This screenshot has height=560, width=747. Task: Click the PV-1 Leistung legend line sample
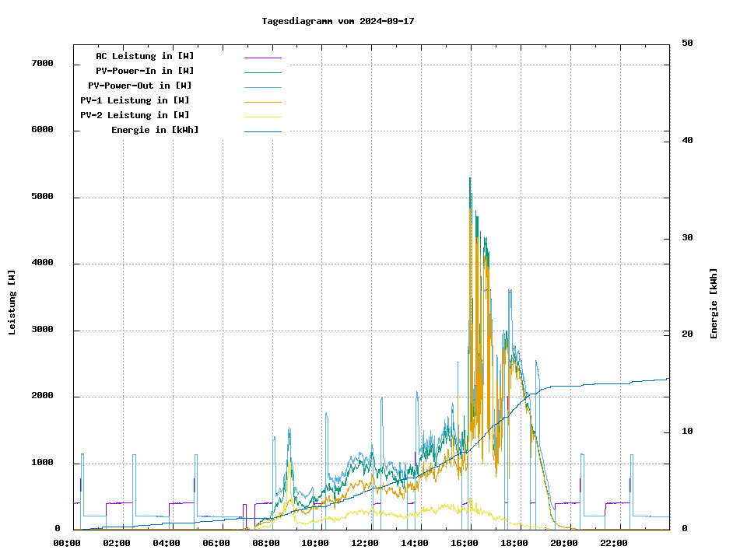[x=262, y=102]
